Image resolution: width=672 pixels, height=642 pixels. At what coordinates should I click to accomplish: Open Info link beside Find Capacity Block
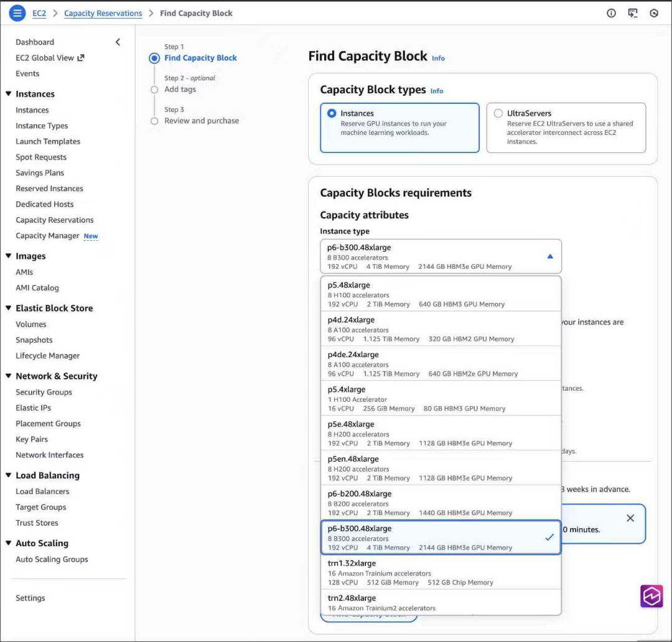(x=438, y=58)
